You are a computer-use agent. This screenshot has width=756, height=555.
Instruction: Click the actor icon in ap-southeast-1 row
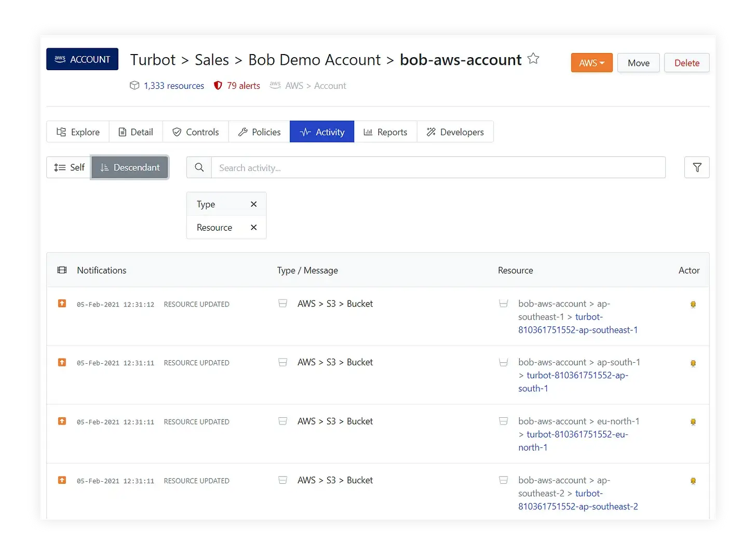[x=693, y=305]
